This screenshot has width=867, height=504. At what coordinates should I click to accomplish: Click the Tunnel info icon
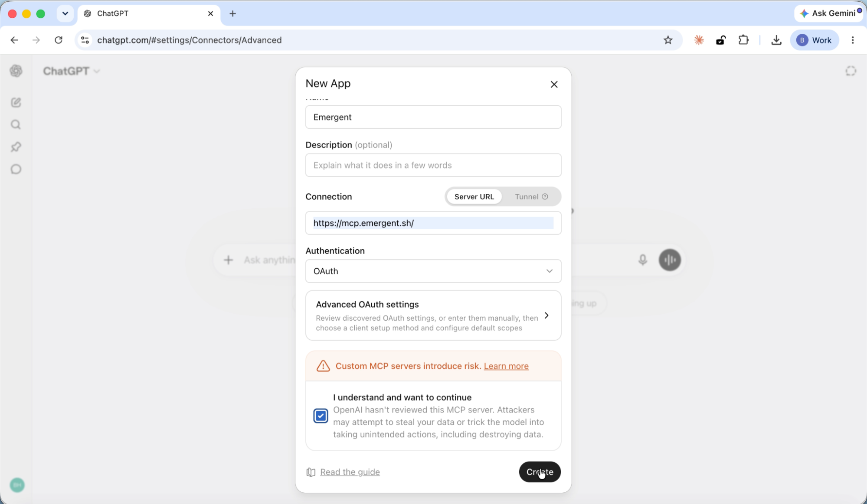(x=545, y=197)
